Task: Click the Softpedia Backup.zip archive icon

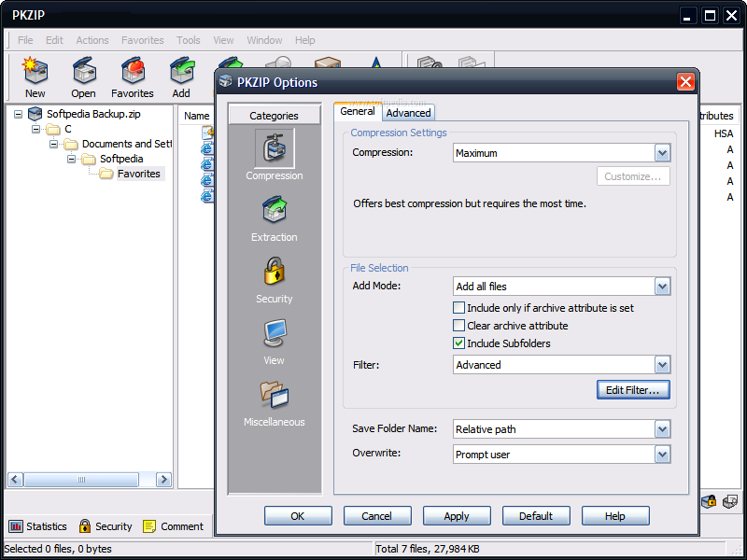Action: coord(35,114)
